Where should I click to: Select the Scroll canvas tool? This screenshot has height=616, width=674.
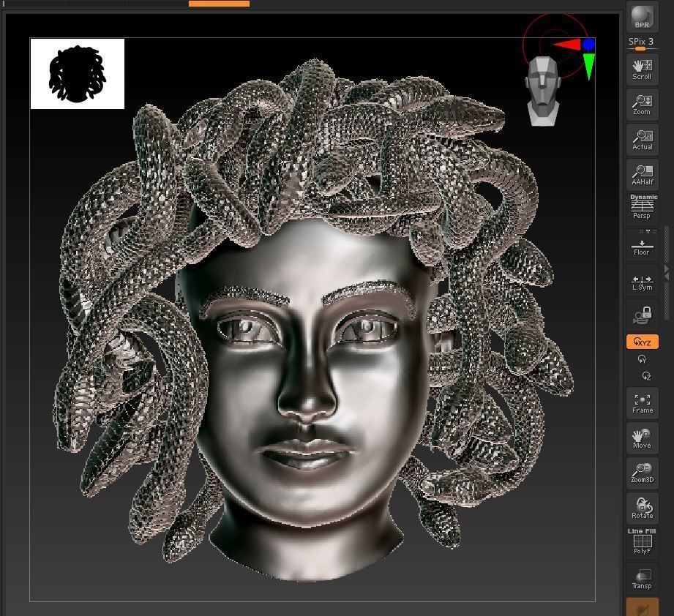click(641, 67)
